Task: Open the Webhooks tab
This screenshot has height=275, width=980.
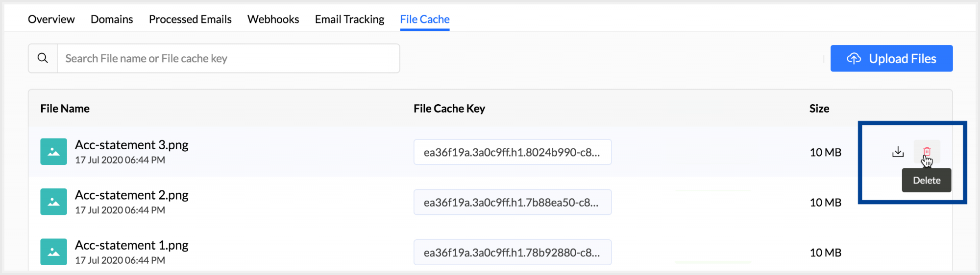Action: 273,19
